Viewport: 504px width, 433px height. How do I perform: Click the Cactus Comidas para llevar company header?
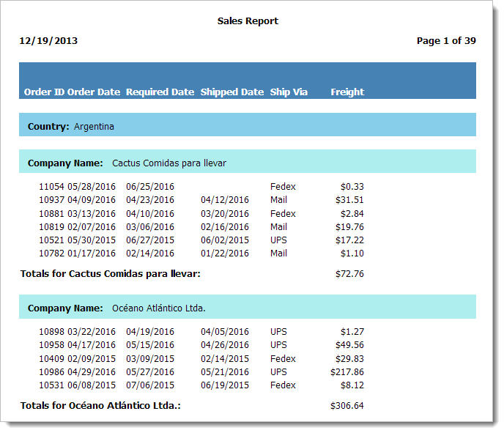(x=168, y=163)
